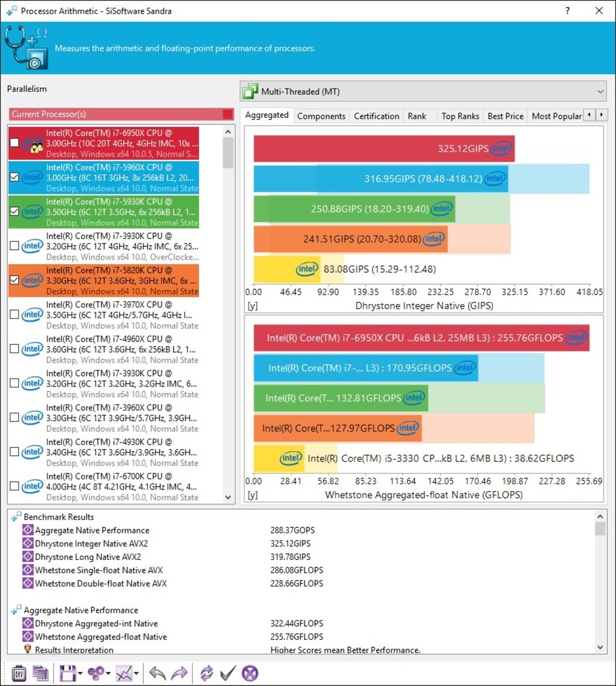Check the Core i7-6700K processor checkbox
The height and width of the screenshot is (686, 616).
[15, 486]
